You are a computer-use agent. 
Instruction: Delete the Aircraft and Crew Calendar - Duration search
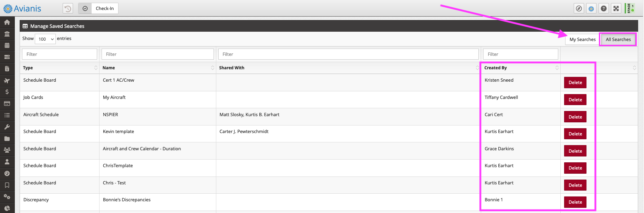[x=575, y=151]
